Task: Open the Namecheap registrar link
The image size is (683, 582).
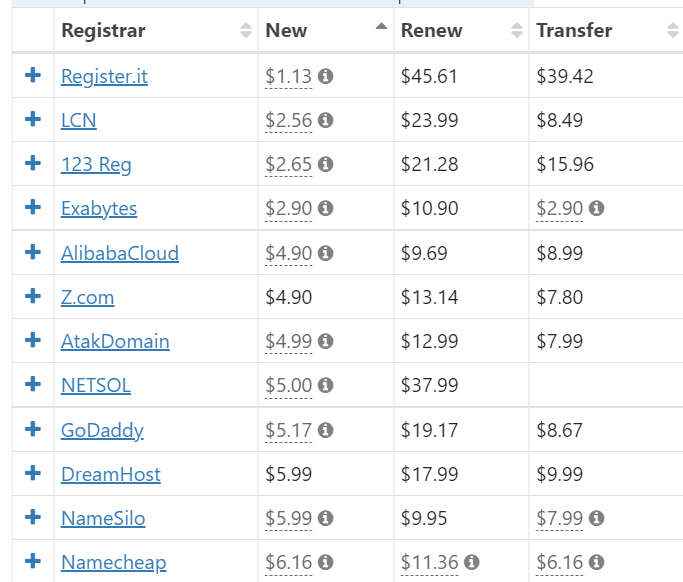Action: (x=113, y=562)
